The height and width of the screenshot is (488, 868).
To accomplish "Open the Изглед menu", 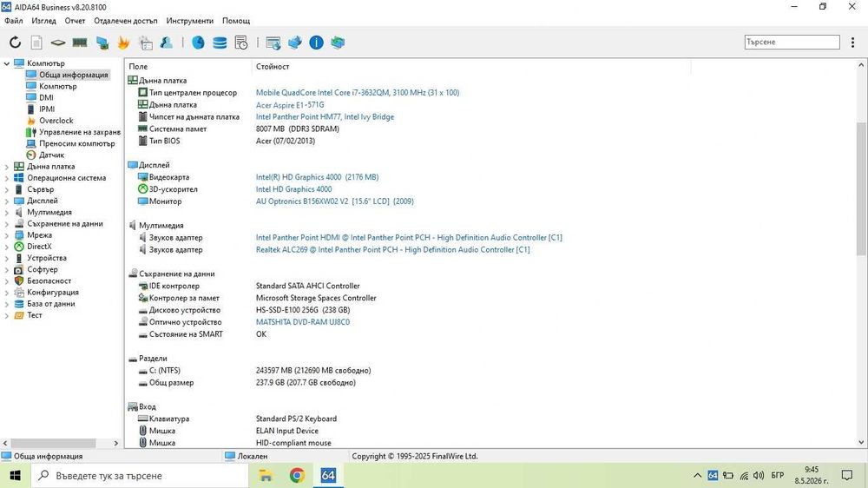I will (43, 21).
